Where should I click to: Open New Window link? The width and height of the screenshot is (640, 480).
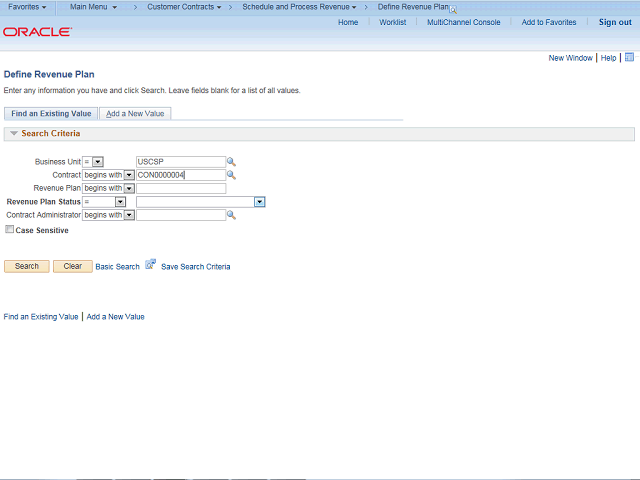571,58
